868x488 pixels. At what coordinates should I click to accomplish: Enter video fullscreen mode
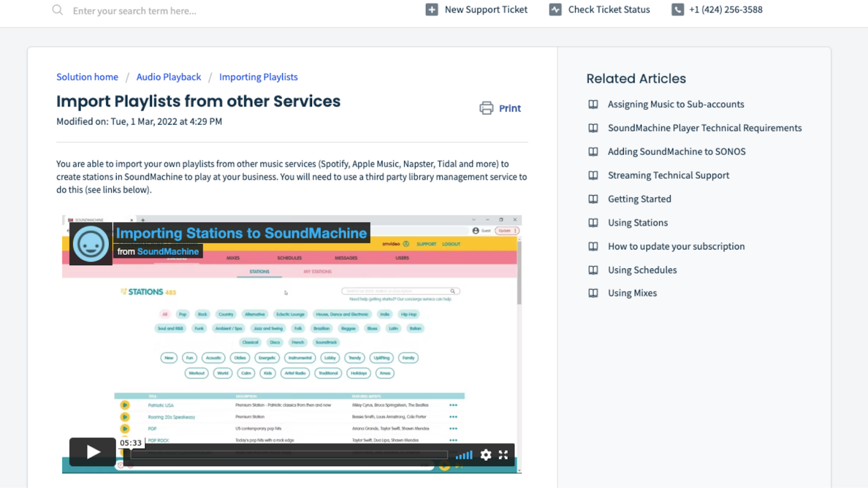[503, 455]
